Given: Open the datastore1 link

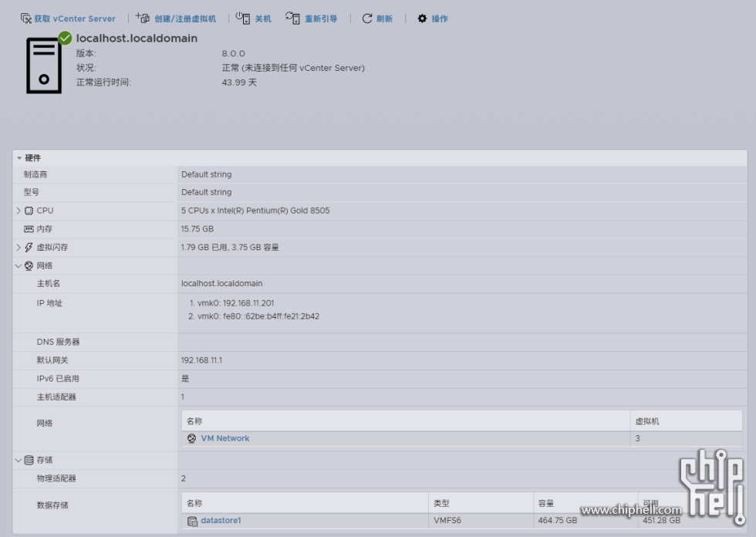Looking at the screenshot, I should (x=221, y=520).
